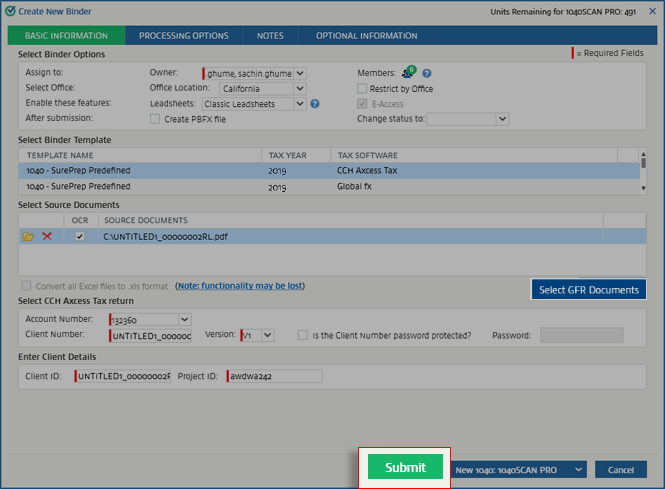Click the SurePrep logo in title bar
The height and width of the screenshot is (489, 665).
click(x=9, y=9)
